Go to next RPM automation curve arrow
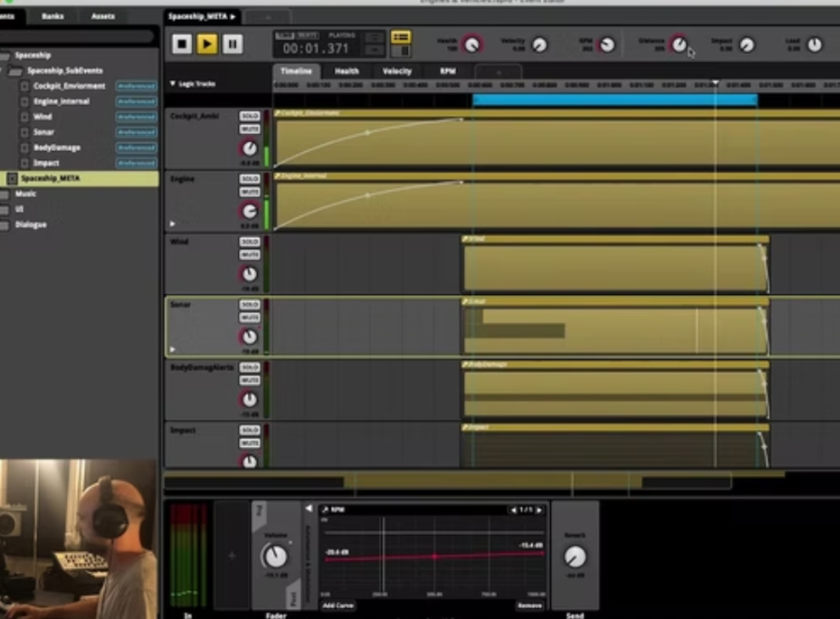 click(539, 510)
